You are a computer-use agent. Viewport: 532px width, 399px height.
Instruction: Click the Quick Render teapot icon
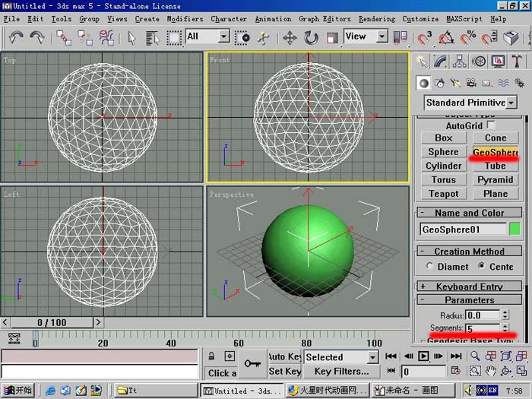pos(511,38)
